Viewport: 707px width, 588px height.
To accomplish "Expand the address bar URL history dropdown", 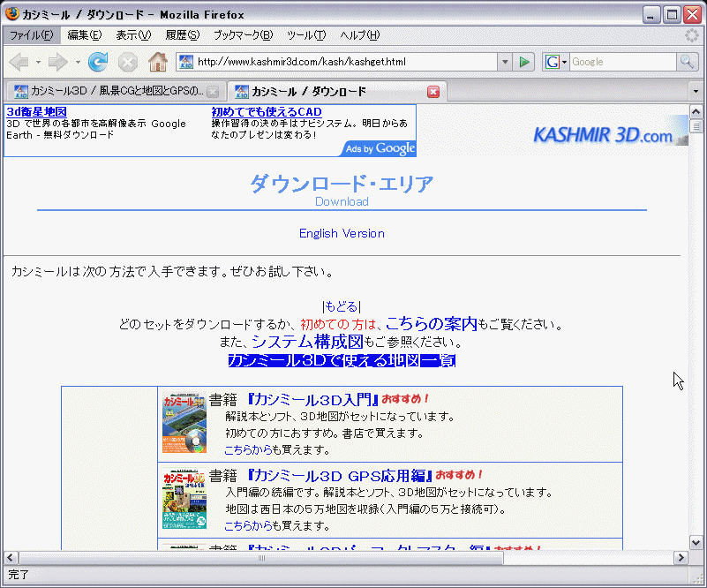I will [x=505, y=62].
